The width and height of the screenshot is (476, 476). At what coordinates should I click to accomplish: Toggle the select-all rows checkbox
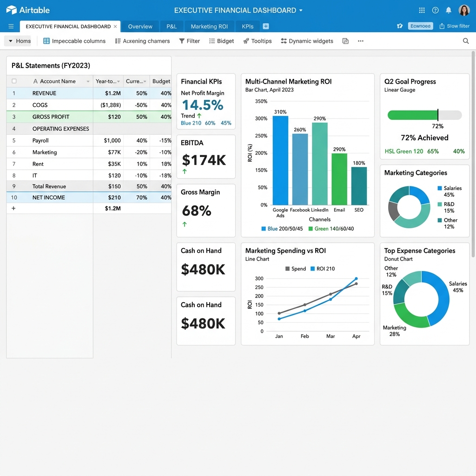coord(14,81)
